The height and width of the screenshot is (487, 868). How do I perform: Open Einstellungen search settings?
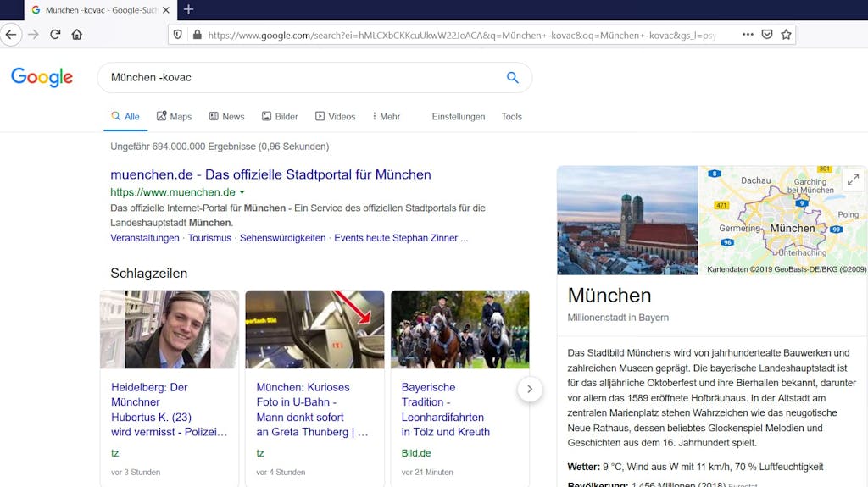coord(459,117)
